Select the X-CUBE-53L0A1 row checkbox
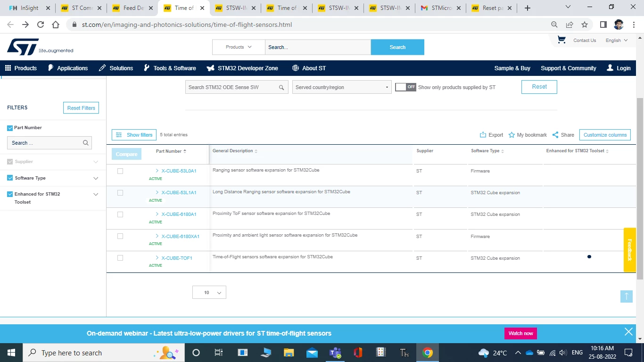Viewport: 644px width, 362px height. click(120, 171)
